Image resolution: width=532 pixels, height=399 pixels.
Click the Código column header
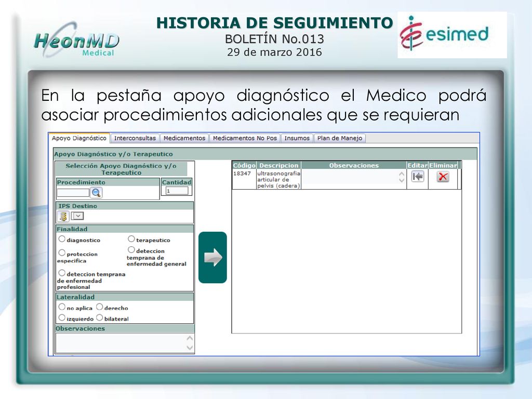[244, 165]
